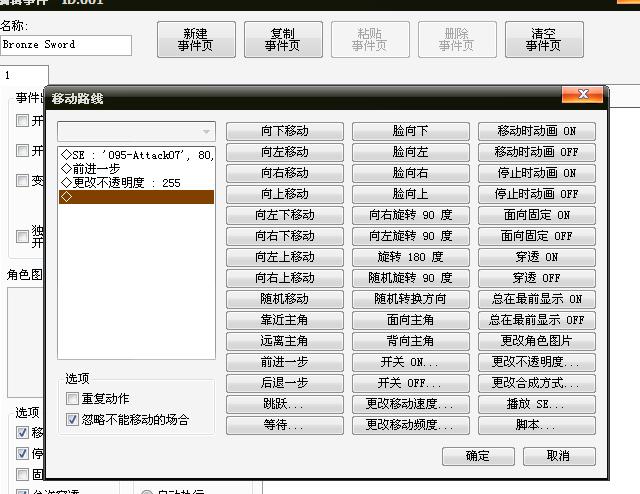Click the 脸向上 button
The height and width of the screenshot is (494, 640).
coord(411,194)
